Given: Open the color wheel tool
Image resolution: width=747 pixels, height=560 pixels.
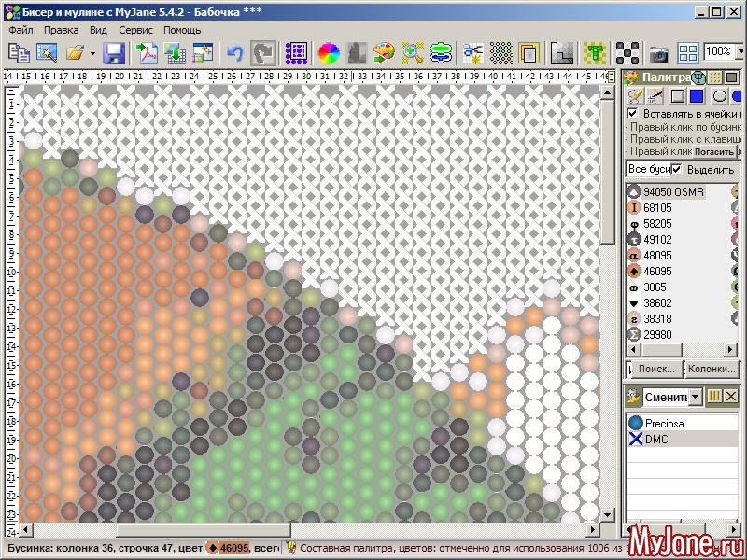Looking at the screenshot, I should [328, 52].
